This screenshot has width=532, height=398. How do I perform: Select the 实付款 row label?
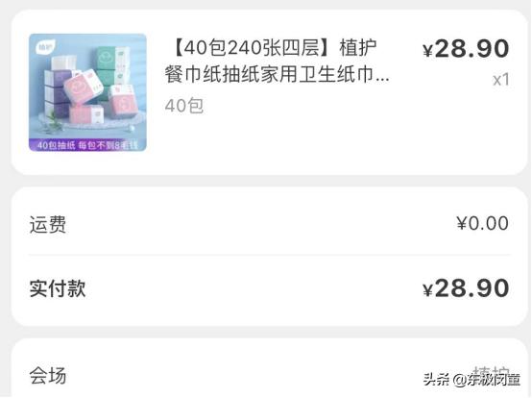tap(58, 288)
